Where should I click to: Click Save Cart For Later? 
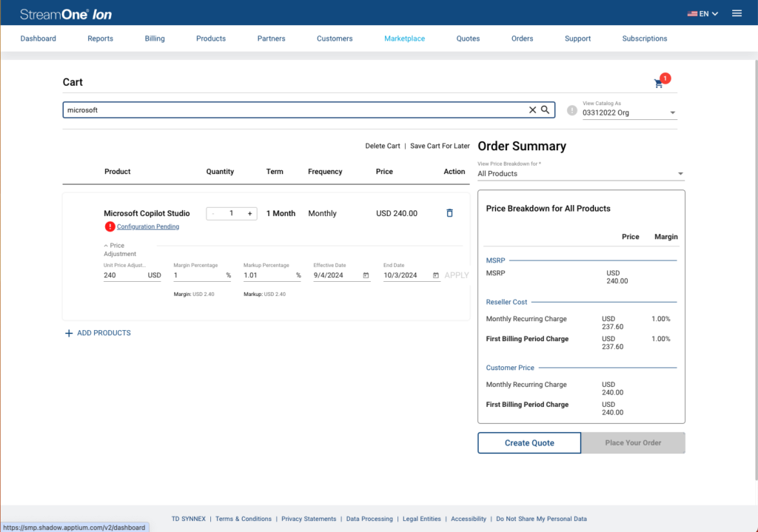point(440,146)
